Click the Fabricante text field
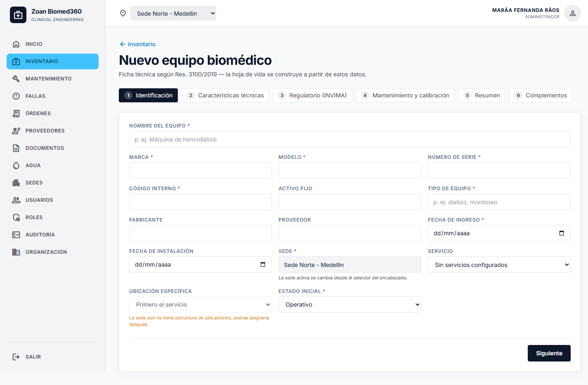The image size is (588, 385). pyautogui.click(x=201, y=233)
